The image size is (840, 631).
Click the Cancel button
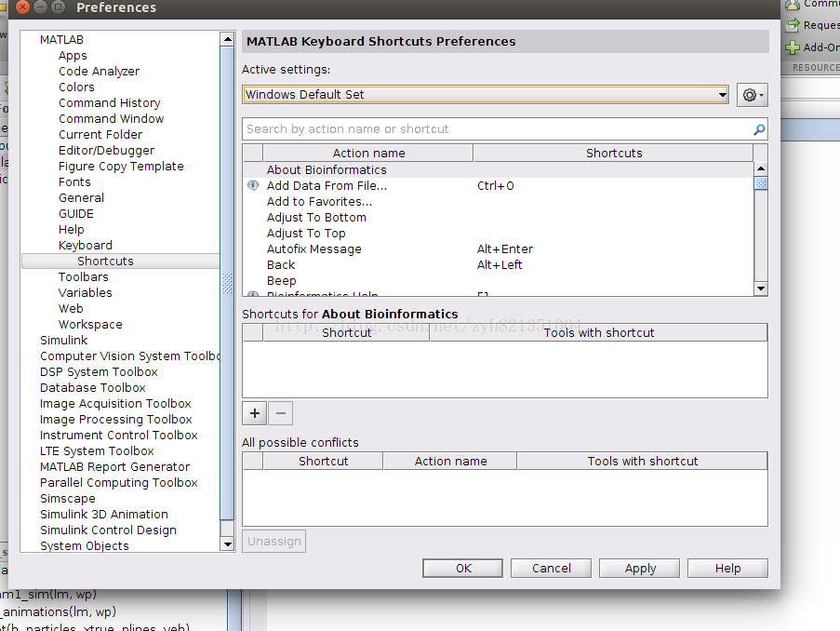[551, 569]
